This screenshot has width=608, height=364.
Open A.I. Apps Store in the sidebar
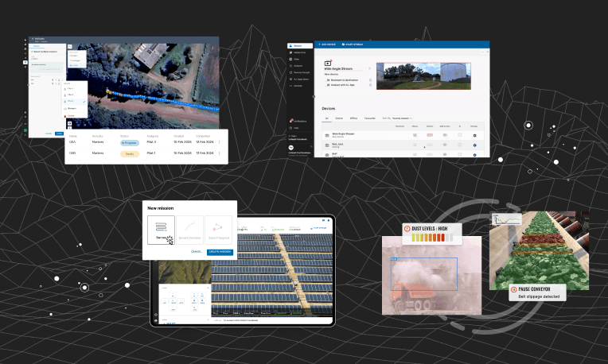(x=299, y=79)
